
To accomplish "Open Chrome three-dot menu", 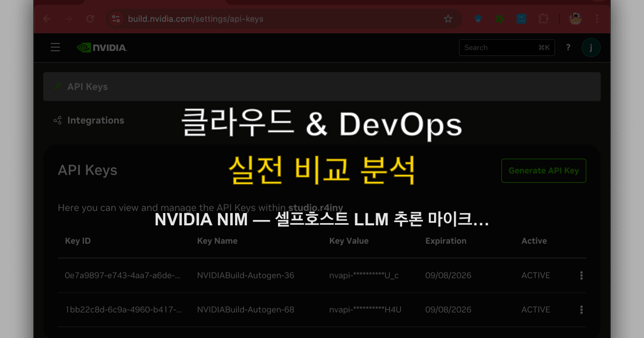I will point(597,19).
